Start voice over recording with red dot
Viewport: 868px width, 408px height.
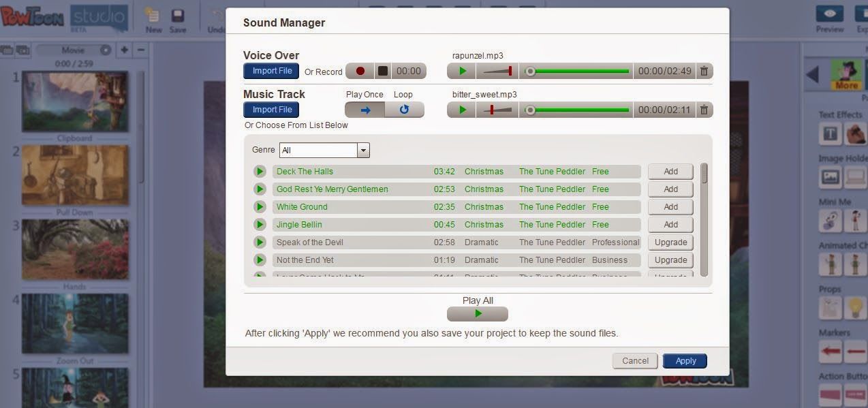360,71
